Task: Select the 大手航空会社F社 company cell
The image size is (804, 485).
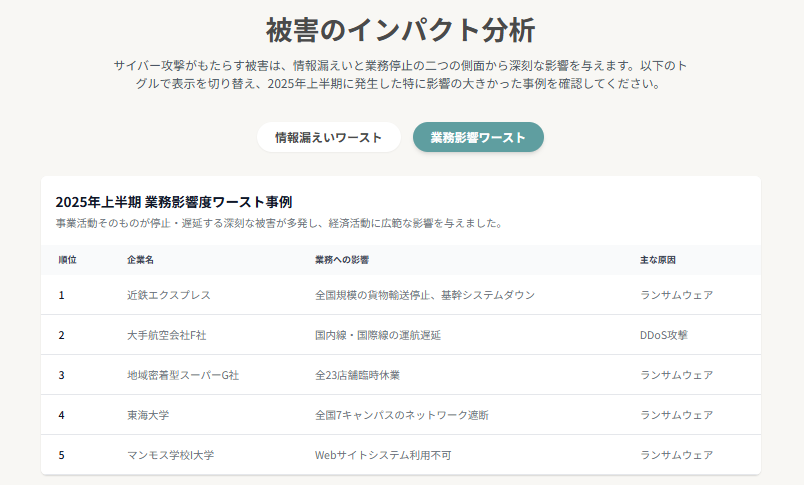Action: (167, 335)
